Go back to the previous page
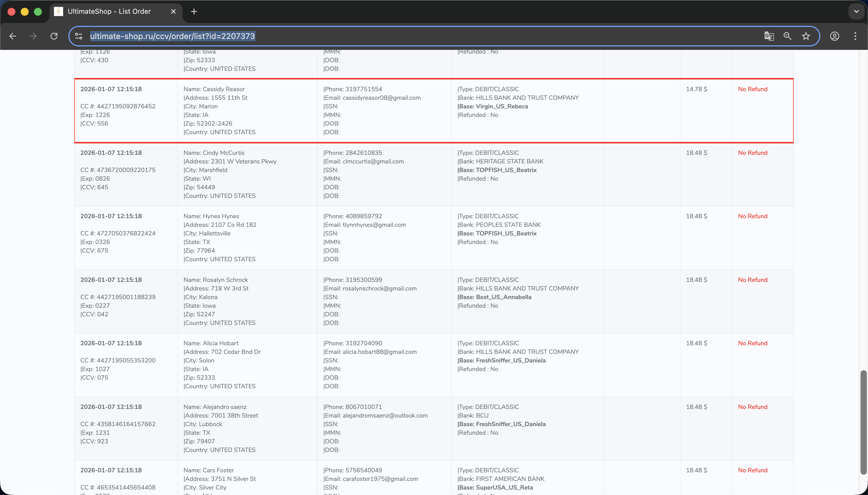Viewport: 868px width, 495px height. click(13, 36)
